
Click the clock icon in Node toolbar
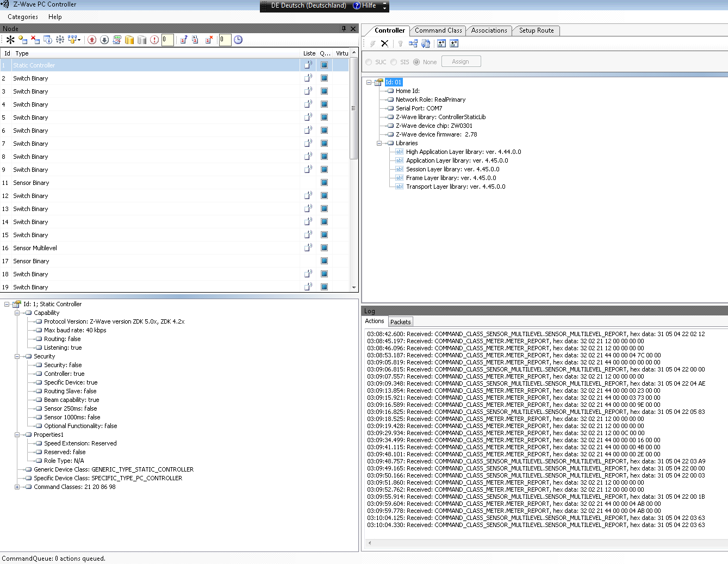(x=238, y=40)
